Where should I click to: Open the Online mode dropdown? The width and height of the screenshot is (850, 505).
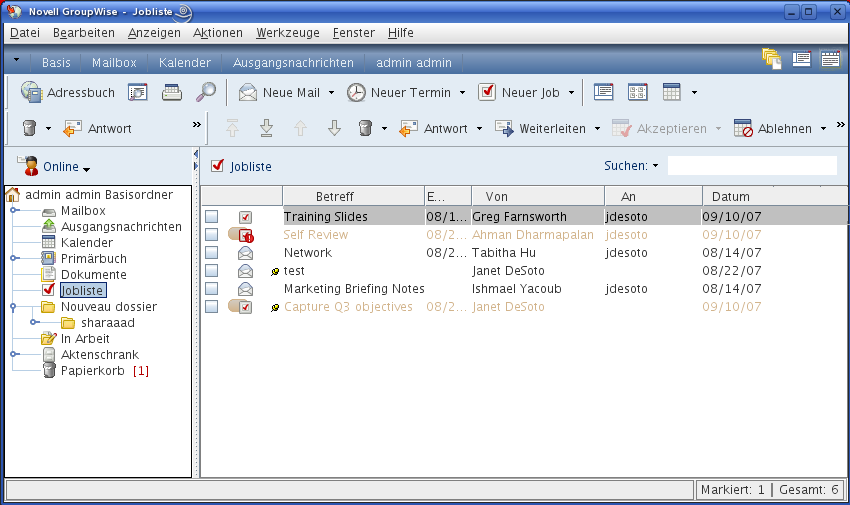coord(86,169)
